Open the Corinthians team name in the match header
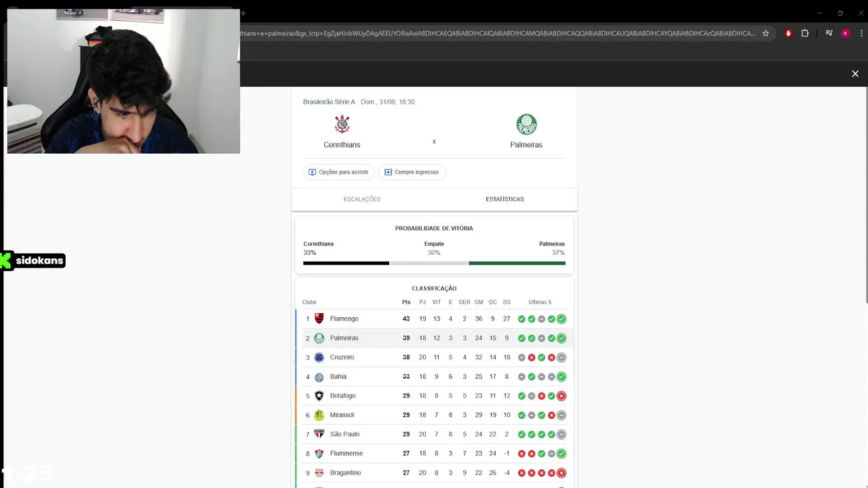 point(342,144)
